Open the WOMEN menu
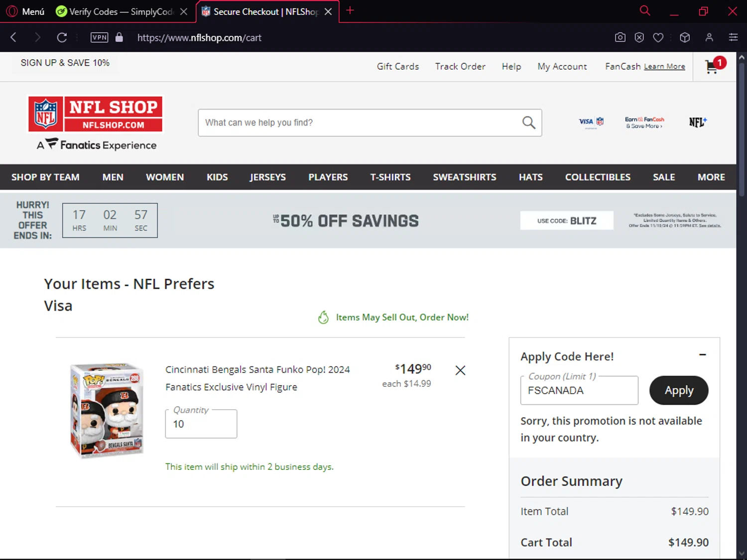 (165, 177)
